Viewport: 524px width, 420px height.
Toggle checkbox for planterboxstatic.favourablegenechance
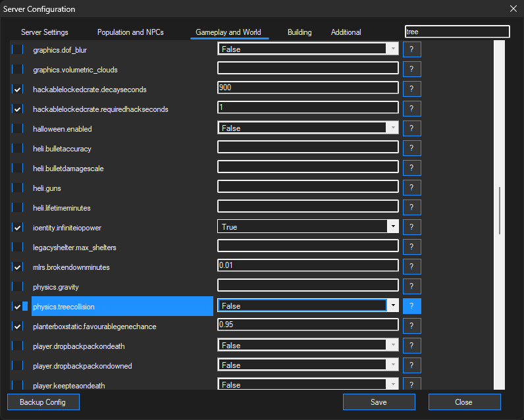[x=18, y=327]
